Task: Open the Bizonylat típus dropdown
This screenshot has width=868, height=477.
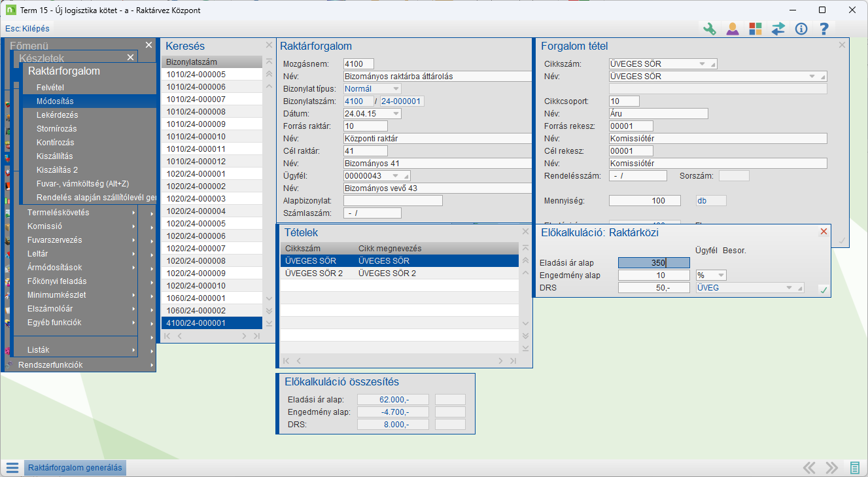Action: pyautogui.click(x=396, y=89)
